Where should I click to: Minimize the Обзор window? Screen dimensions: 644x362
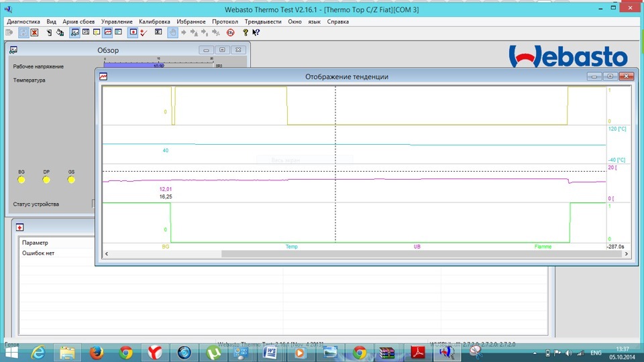pos(206,50)
